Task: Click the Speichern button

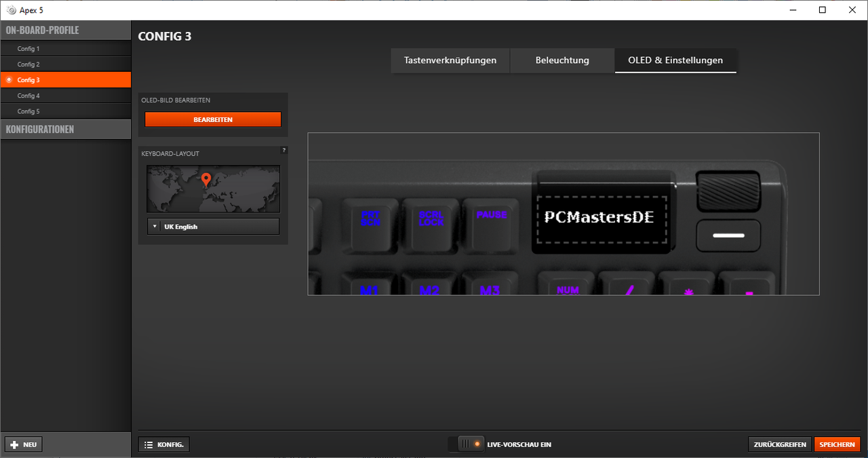Action: 837,444
